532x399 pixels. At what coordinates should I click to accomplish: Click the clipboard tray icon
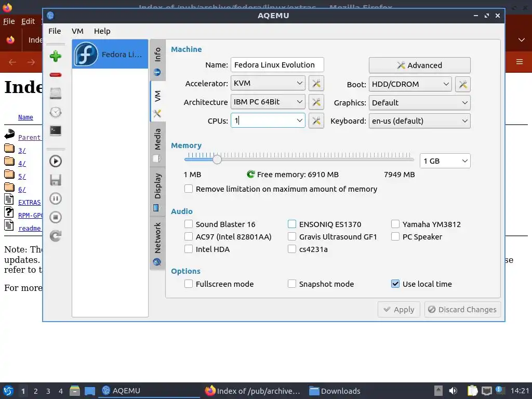472,391
